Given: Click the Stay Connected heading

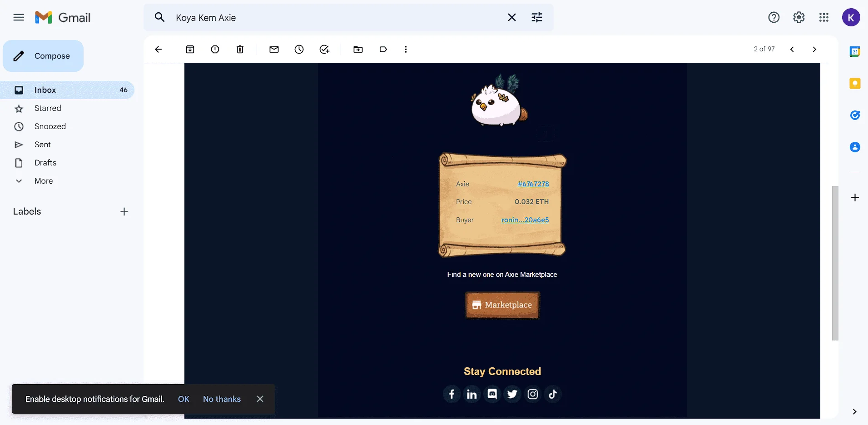Looking at the screenshot, I should pos(502,371).
